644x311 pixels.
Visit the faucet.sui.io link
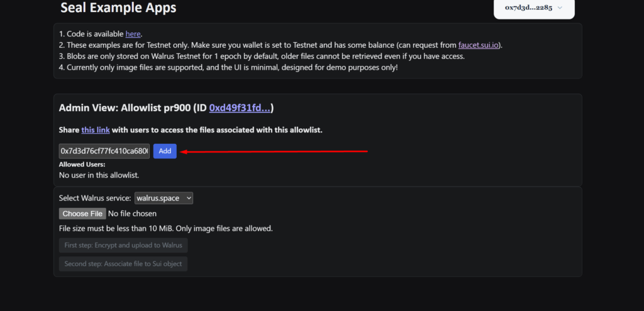[x=478, y=45]
